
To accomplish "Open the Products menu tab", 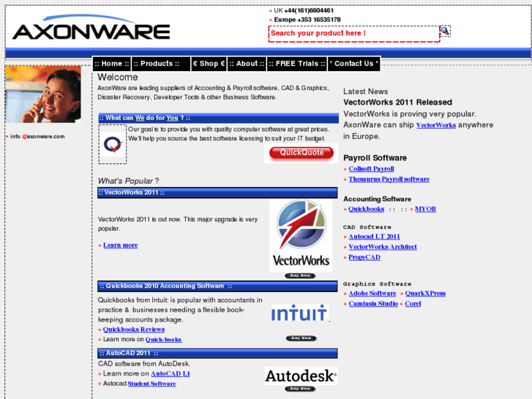I will (161, 64).
